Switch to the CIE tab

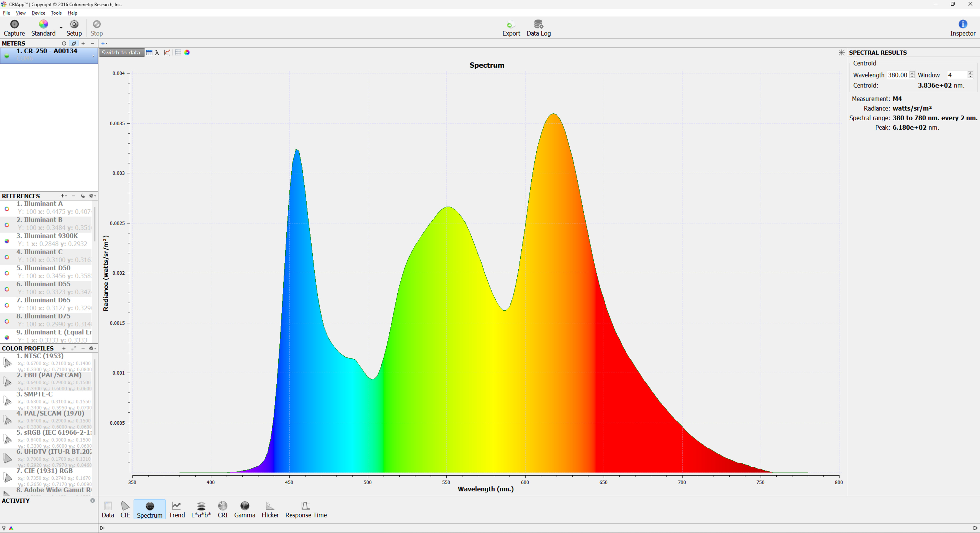point(125,510)
